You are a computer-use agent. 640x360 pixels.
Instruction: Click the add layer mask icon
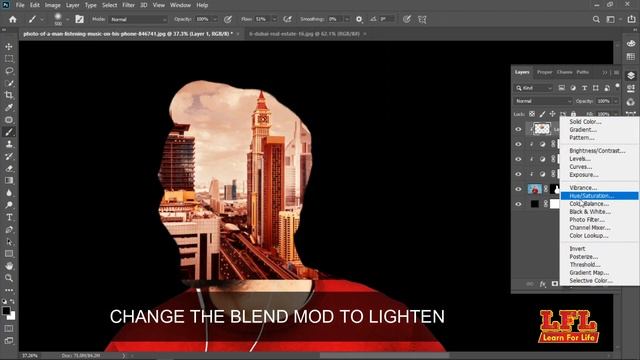[555, 284]
